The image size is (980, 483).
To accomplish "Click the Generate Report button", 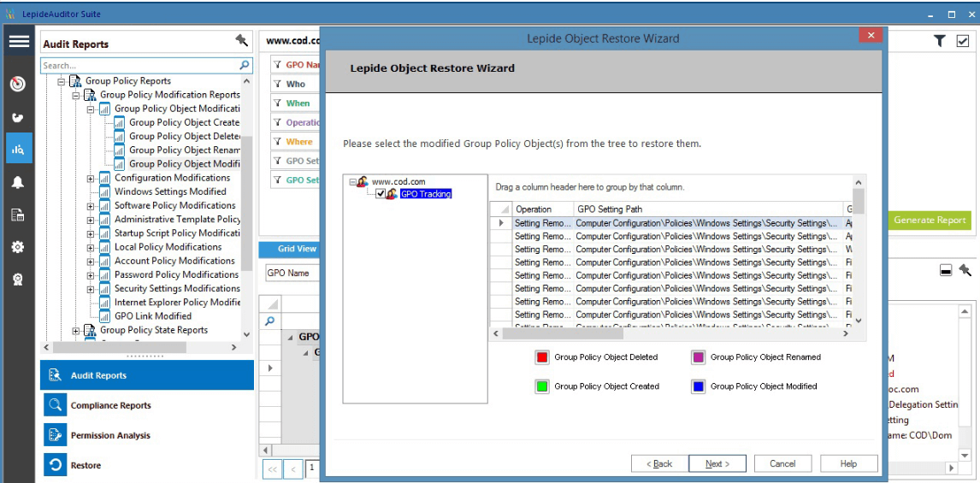I will 930,220.
